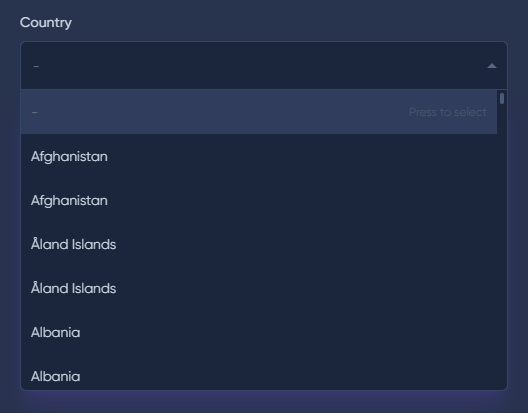Select the highlighted blank dash option
Image resolution: width=528 pixels, height=413 pixels.
tap(259, 112)
